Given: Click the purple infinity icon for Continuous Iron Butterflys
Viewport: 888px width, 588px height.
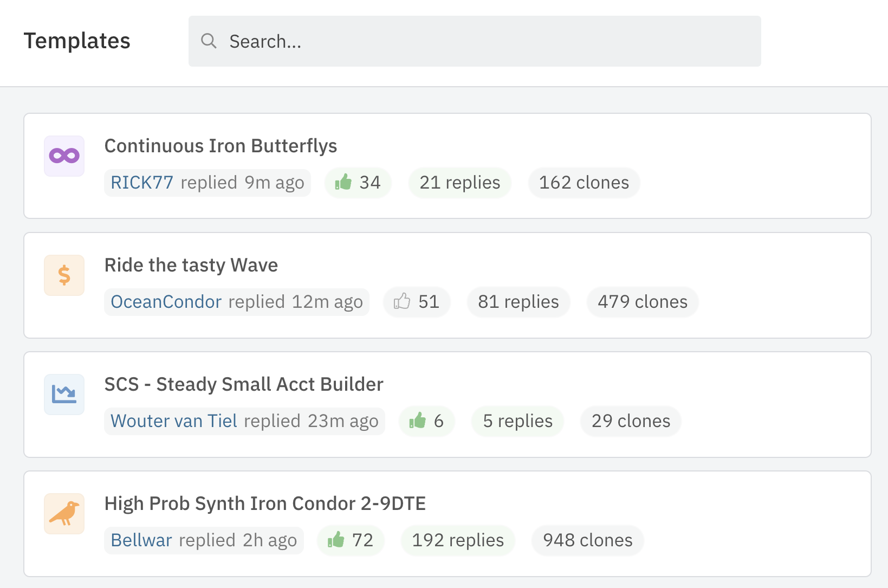Looking at the screenshot, I should (64, 156).
